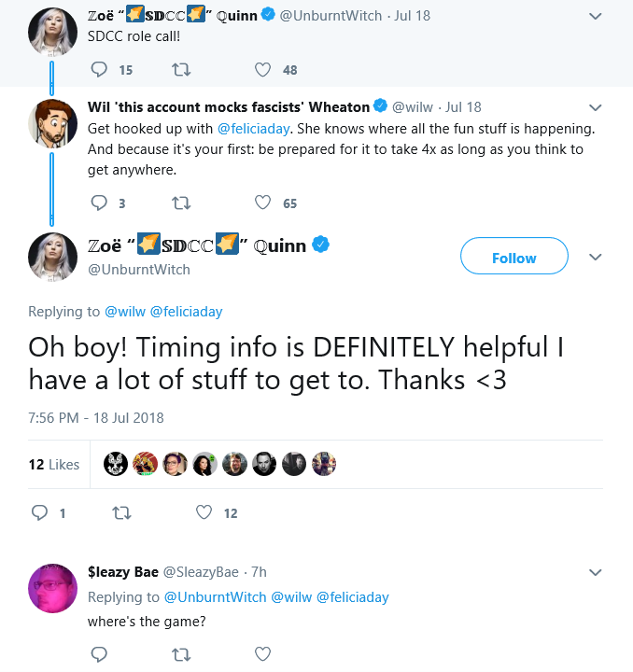Expand the options chevron beside Follow button
The width and height of the screenshot is (633, 672).
tap(596, 258)
